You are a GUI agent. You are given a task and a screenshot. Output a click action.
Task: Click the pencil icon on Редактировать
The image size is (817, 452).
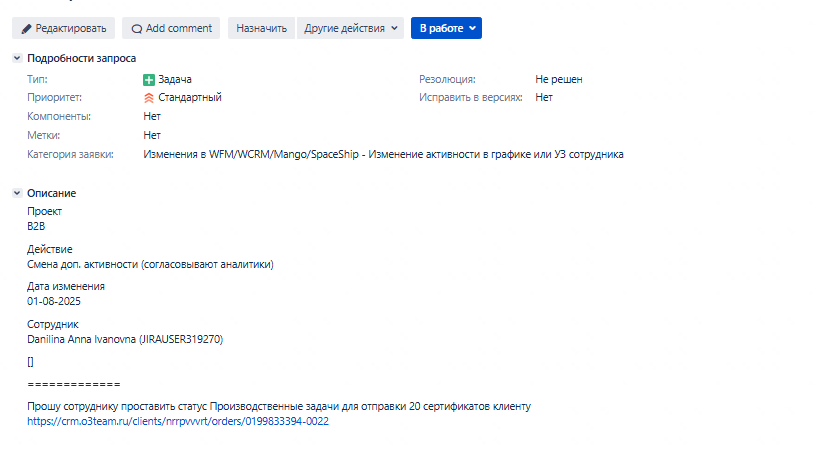click(26, 29)
